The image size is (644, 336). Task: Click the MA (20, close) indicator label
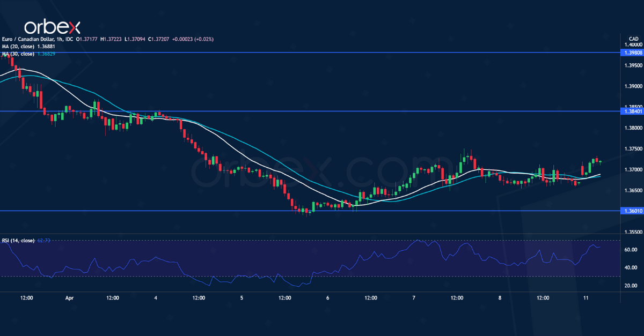[18, 46]
